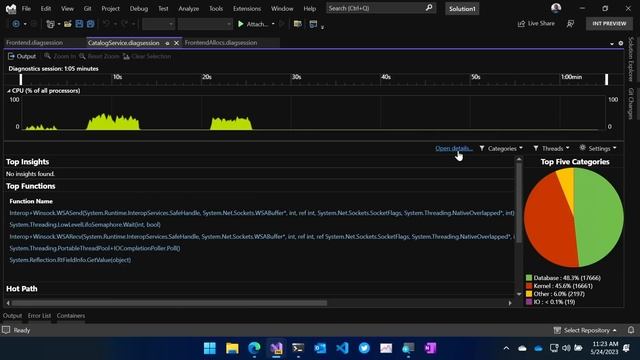640x360 pixels.
Task: Click the Save toolbar icon
Action: 79,24
